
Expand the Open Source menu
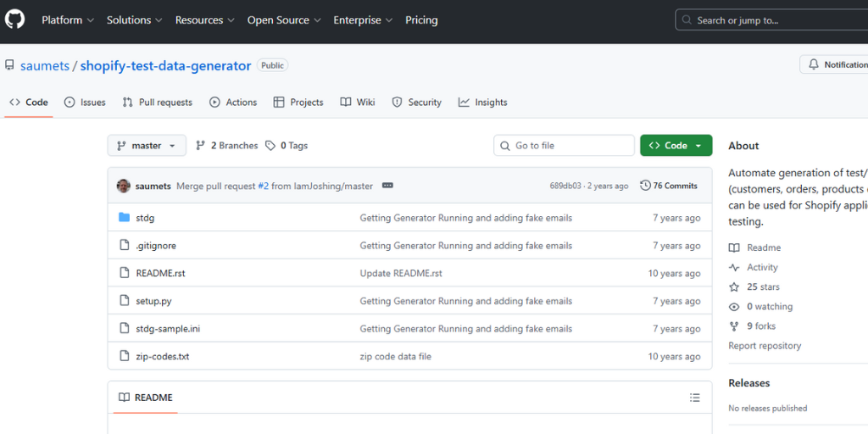tap(284, 20)
